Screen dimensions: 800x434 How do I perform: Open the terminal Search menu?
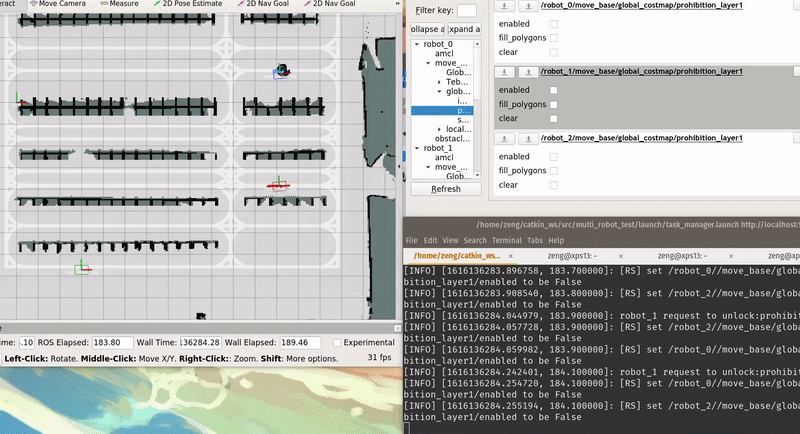(475, 240)
